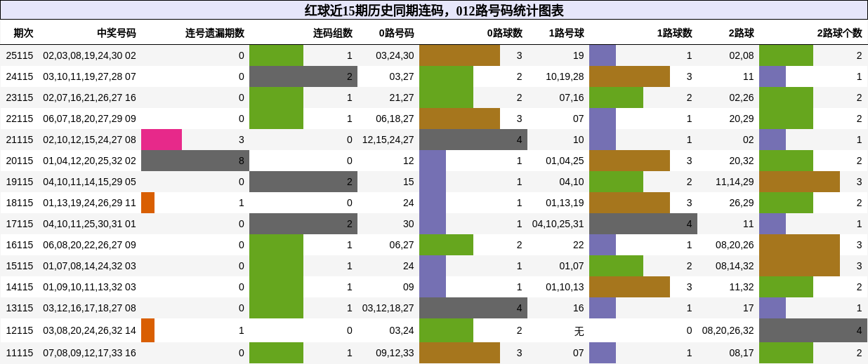This screenshot has height=364, width=868.
Task: Click 0路号码 value 12,15,24,27 in row 21115
Action: pos(388,140)
